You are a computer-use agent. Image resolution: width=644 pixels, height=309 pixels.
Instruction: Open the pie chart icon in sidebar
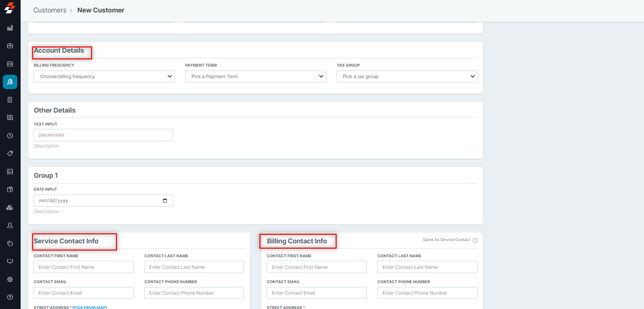pyautogui.click(x=10, y=243)
